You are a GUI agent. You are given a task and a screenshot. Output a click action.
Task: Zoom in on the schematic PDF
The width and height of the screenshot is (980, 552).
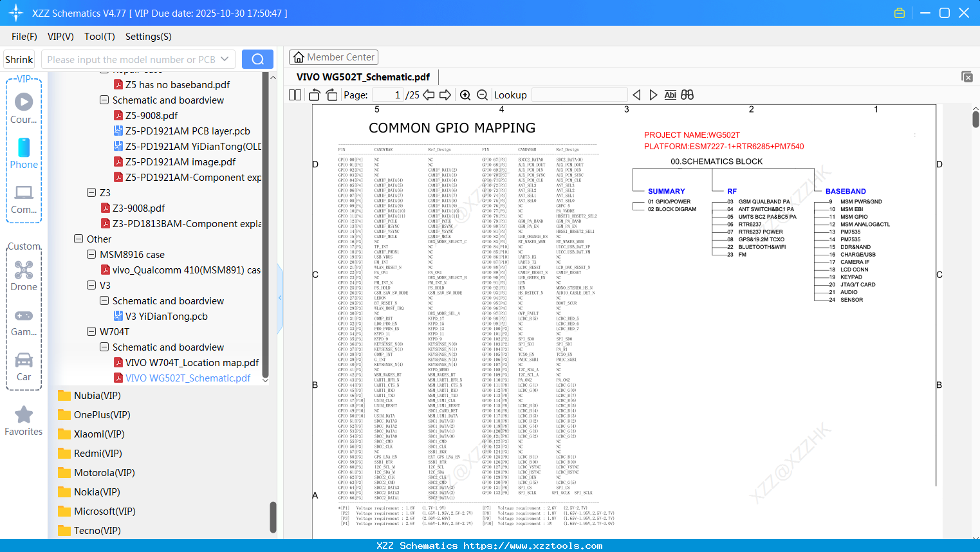click(465, 95)
